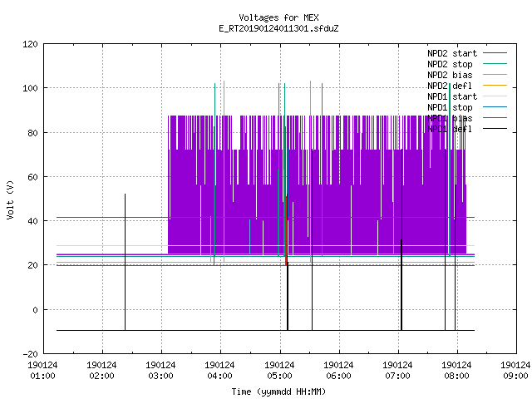Click the x-axis tick 190124 04:00

point(219,371)
